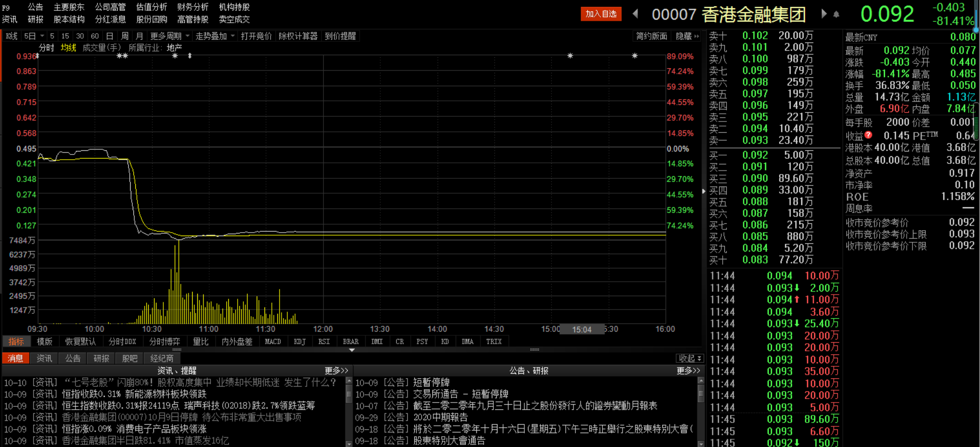Add stock to watchlist with 加入自选

(x=601, y=14)
